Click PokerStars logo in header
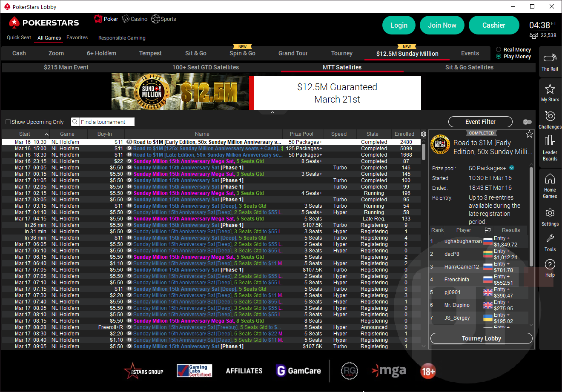The height and width of the screenshot is (392, 562). pyautogui.click(x=44, y=23)
